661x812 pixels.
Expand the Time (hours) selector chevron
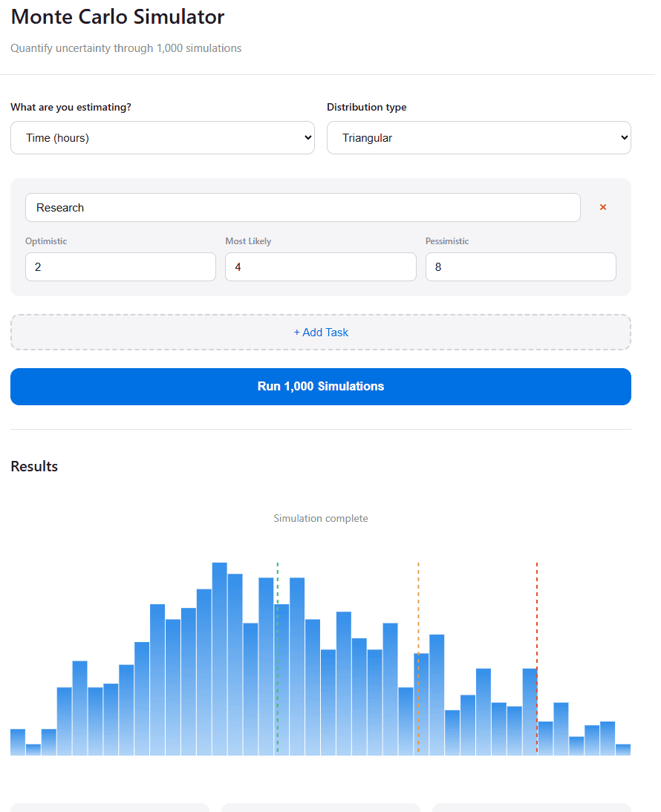[307, 137]
